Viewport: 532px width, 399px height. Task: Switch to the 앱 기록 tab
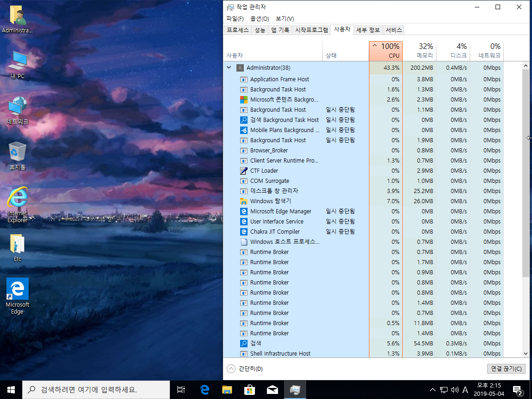(x=280, y=30)
